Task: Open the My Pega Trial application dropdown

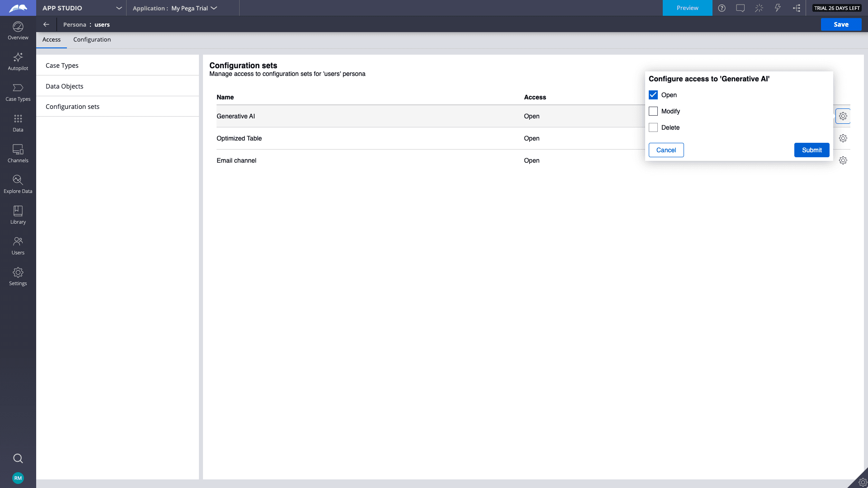Action: [x=194, y=8]
